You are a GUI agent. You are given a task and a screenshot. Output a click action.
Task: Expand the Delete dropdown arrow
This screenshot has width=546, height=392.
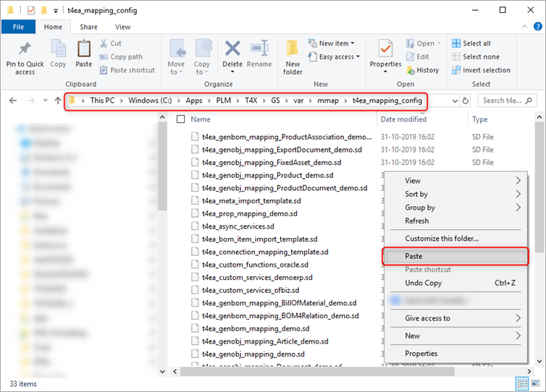click(232, 72)
